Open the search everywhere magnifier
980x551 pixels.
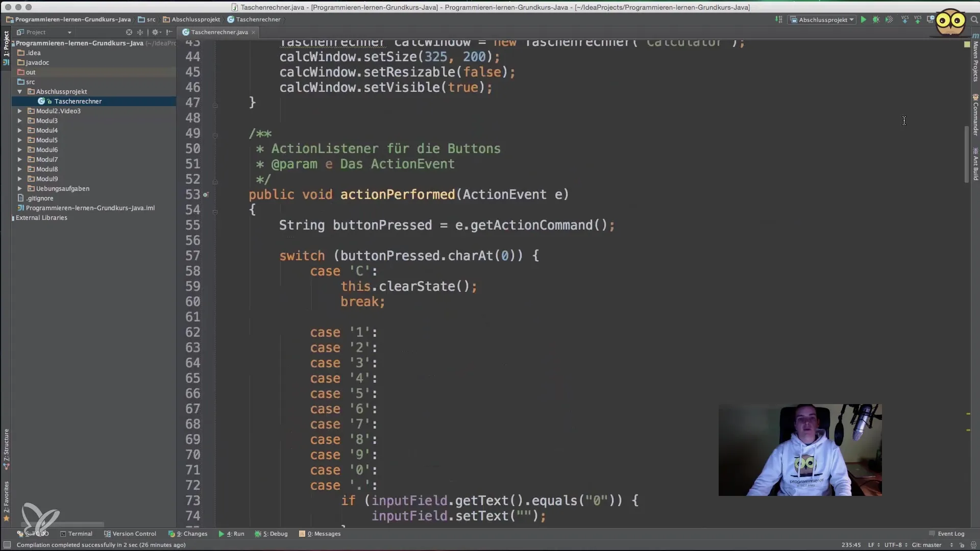(x=974, y=19)
